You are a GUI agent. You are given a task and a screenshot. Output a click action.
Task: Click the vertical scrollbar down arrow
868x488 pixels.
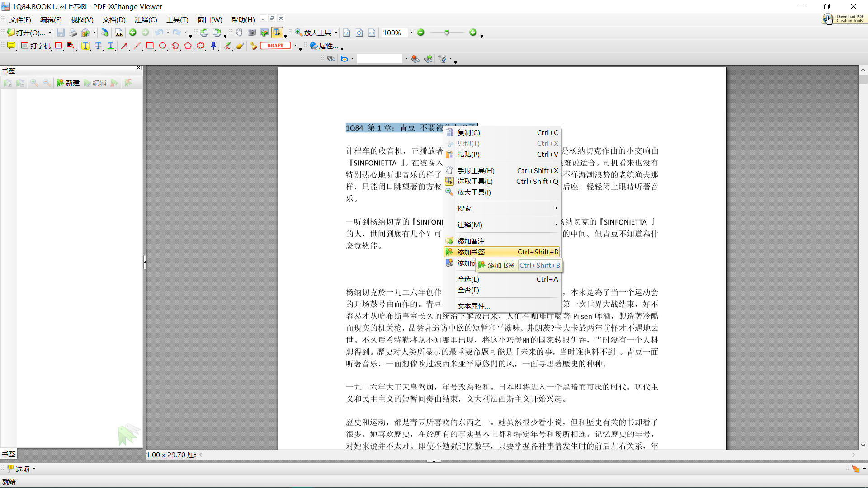[863, 445]
